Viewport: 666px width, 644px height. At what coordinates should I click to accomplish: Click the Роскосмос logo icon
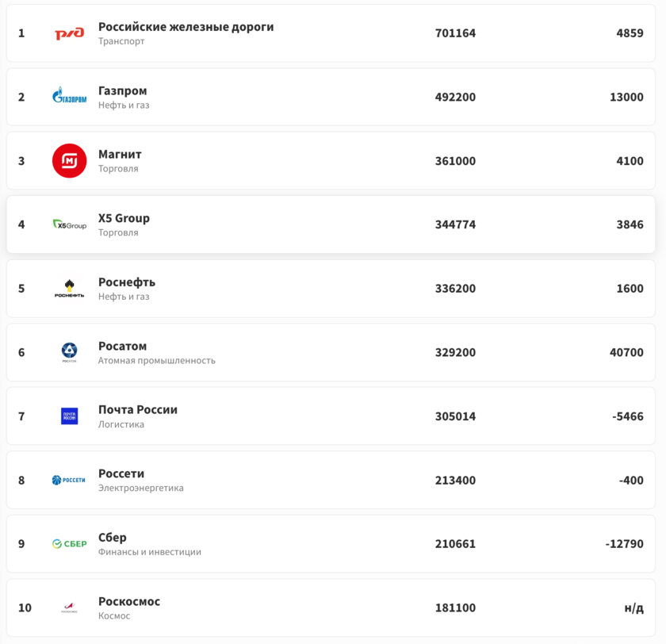(69, 608)
